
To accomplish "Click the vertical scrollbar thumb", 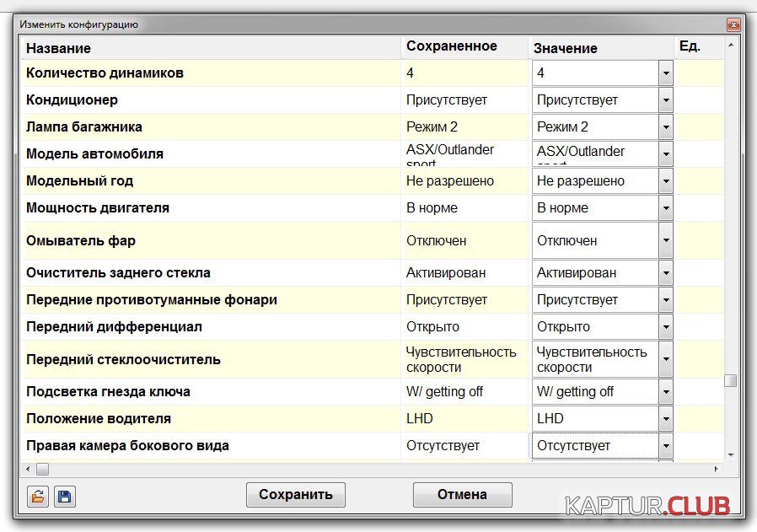I will [x=730, y=380].
